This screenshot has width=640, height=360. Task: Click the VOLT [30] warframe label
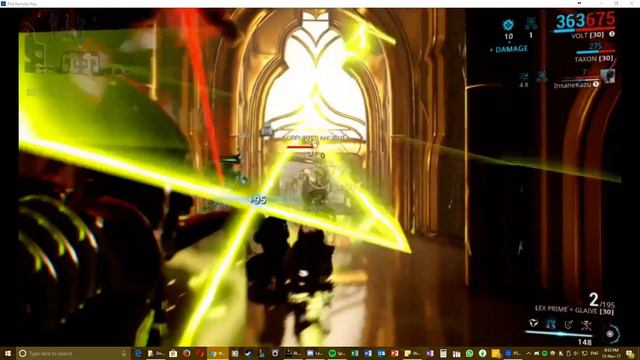[587, 36]
